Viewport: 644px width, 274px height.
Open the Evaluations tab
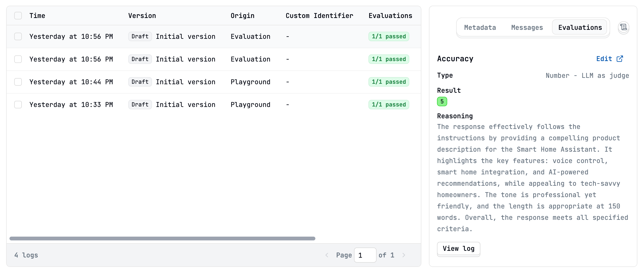580,27
